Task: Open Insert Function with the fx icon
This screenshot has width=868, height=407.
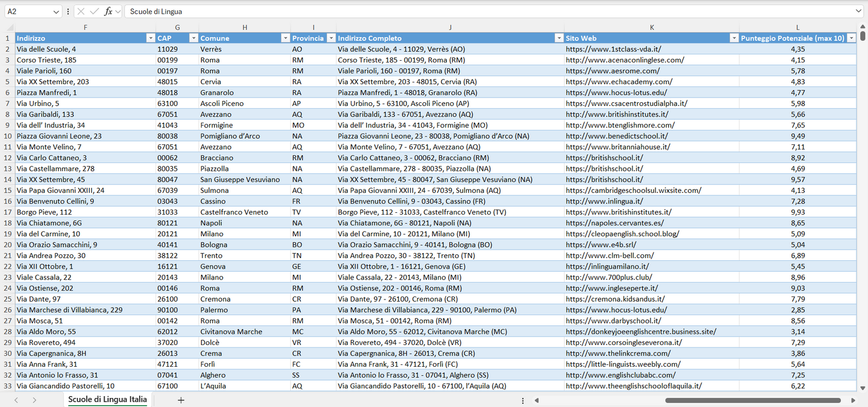Action: pyautogui.click(x=109, y=11)
